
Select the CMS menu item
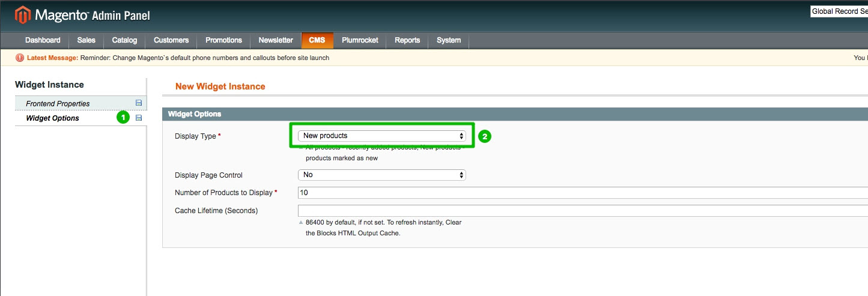(317, 40)
